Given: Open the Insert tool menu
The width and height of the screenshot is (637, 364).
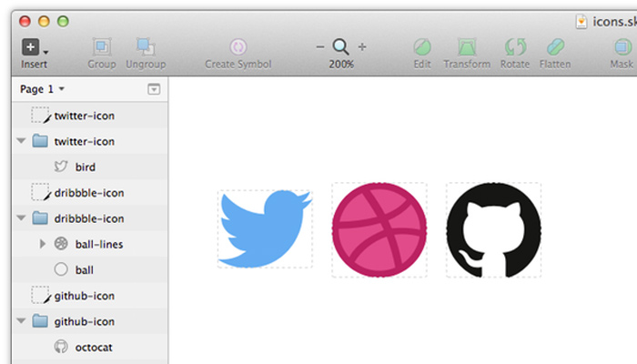Looking at the screenshot, I should coord(34,47).
